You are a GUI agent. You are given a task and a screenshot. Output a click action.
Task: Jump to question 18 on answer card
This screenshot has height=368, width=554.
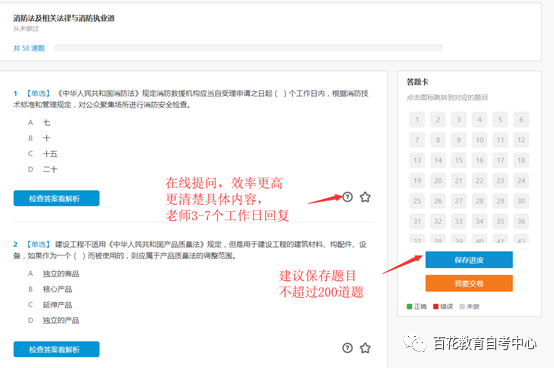click(521, 160)
